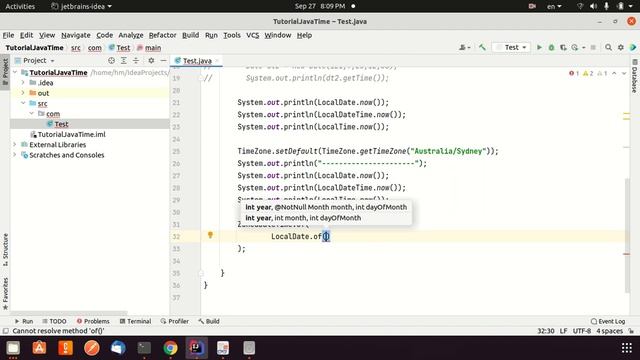
Task: Open the Problems tool window
Action: pyautogui.click(x=93, y=321)
